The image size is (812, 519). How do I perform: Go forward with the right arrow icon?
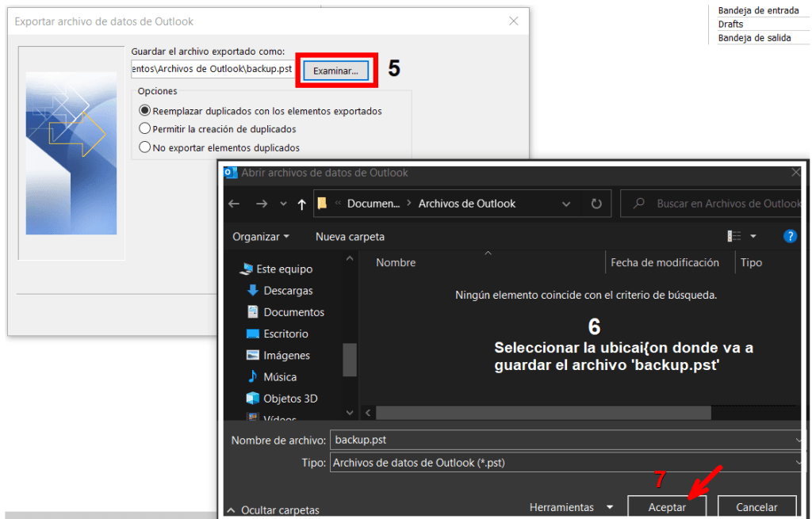point(262,204)
